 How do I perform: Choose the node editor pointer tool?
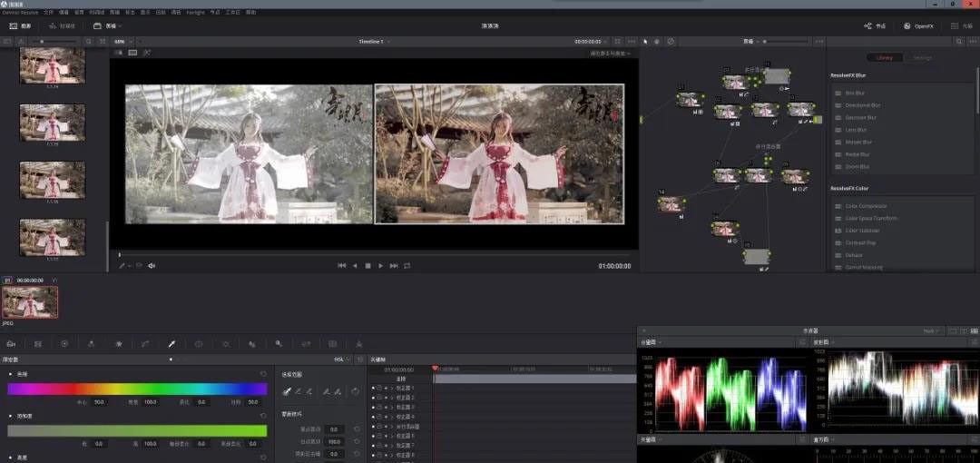646,41
